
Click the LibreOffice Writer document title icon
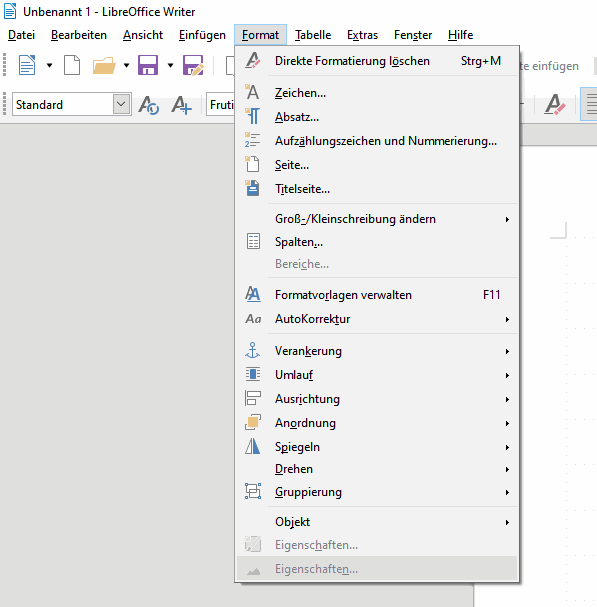click(10, 11)
